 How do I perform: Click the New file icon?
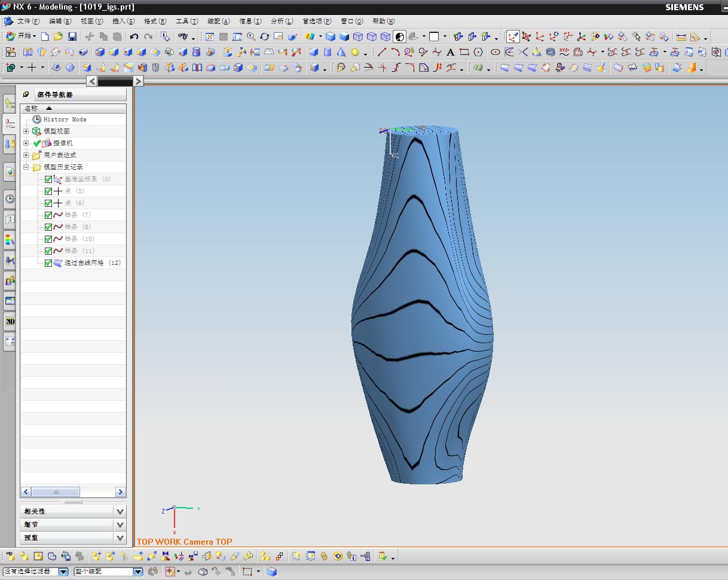click(x=45, y=36)
